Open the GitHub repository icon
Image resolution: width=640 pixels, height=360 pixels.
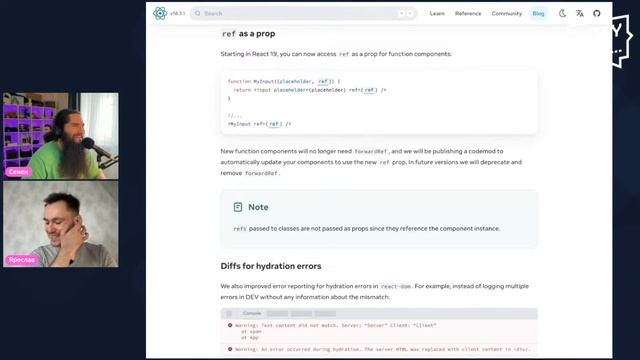click(x=597, y=13)
